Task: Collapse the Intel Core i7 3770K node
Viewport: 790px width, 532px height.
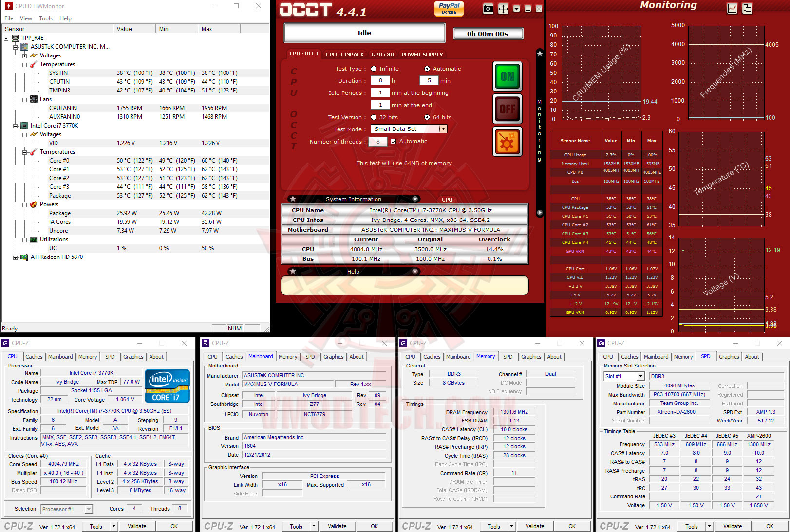Action: (15, 126)
